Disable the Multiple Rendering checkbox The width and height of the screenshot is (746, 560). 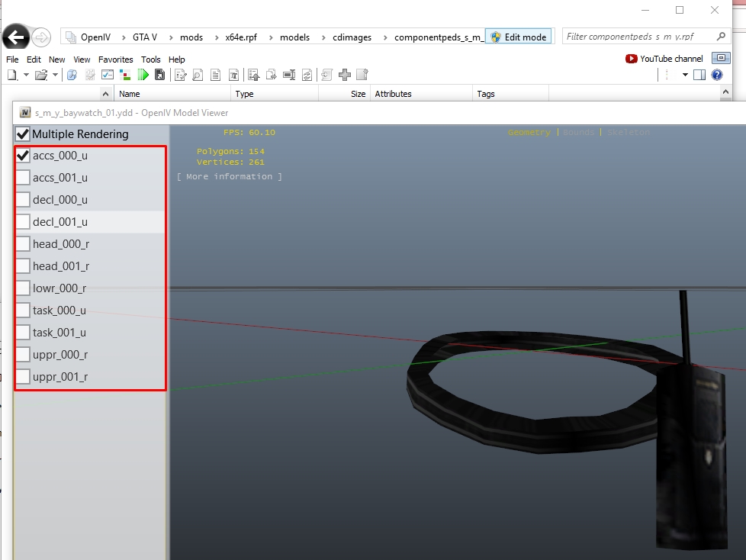(23, 134)
